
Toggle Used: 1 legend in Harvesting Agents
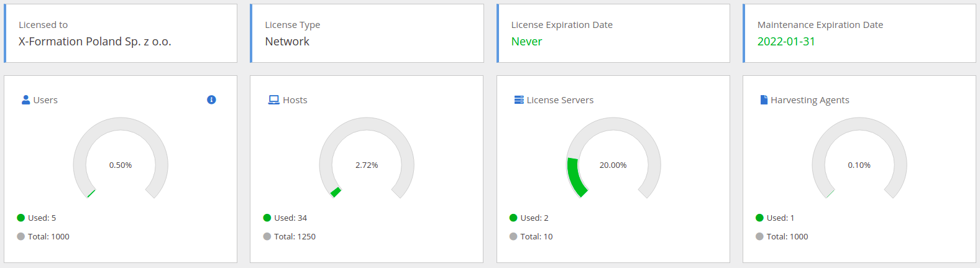point(775,218)
